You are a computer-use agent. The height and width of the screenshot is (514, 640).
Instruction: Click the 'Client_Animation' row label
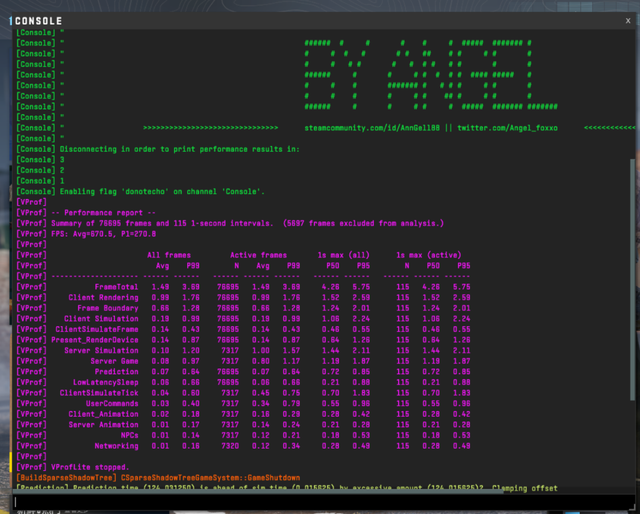tap(103, 414)
